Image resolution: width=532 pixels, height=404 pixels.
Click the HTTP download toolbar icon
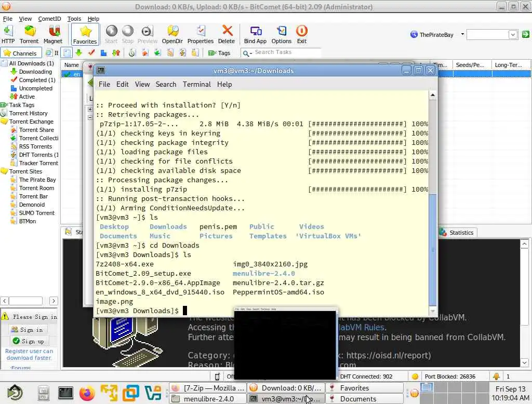click(x=8, y=34)
